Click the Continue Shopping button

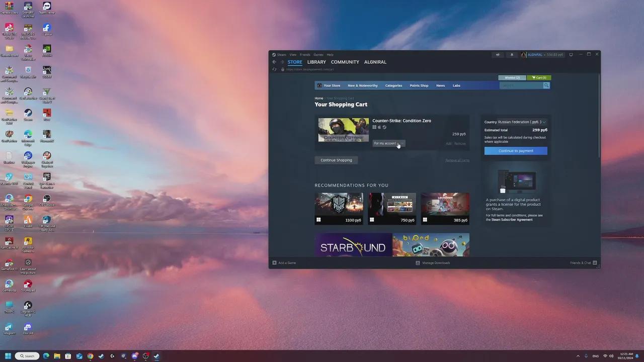tap(336, 160)
